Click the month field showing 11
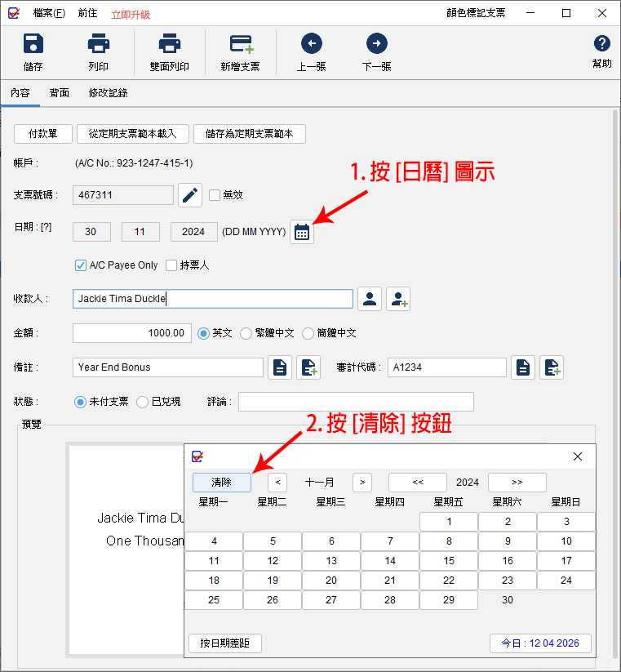 140,232
